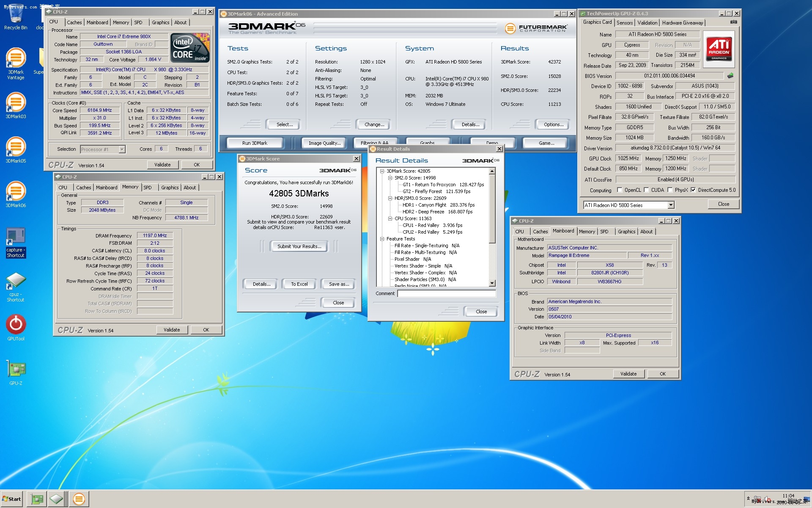This screenshot has height=508, width=812.
Task: Click Game button in 3DMark06
Action: coord(546,143)
